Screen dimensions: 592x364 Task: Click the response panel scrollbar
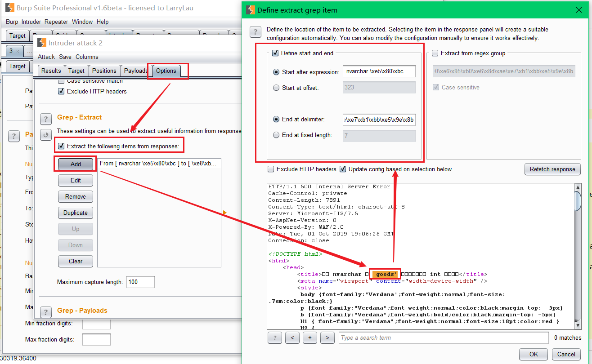(x=578, y=201)
